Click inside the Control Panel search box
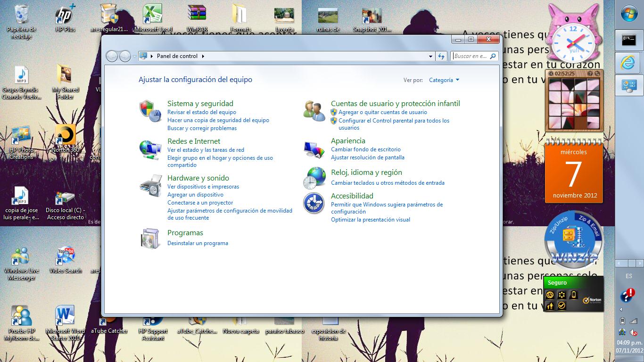This screenshot has height=362, width=644. click(x=471, y=56)
